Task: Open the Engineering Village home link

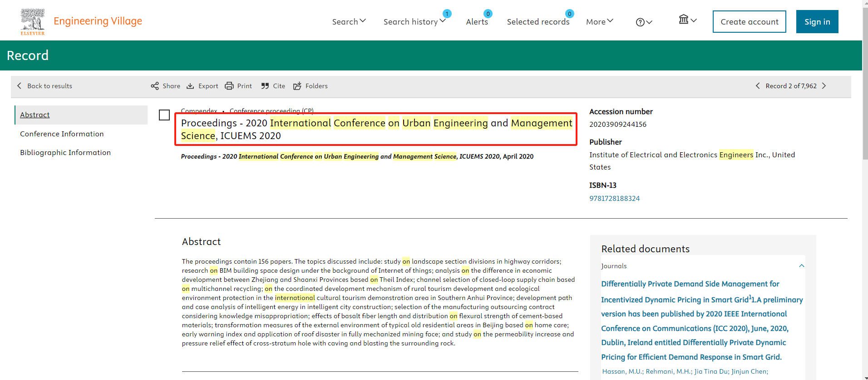Action: 98,21
